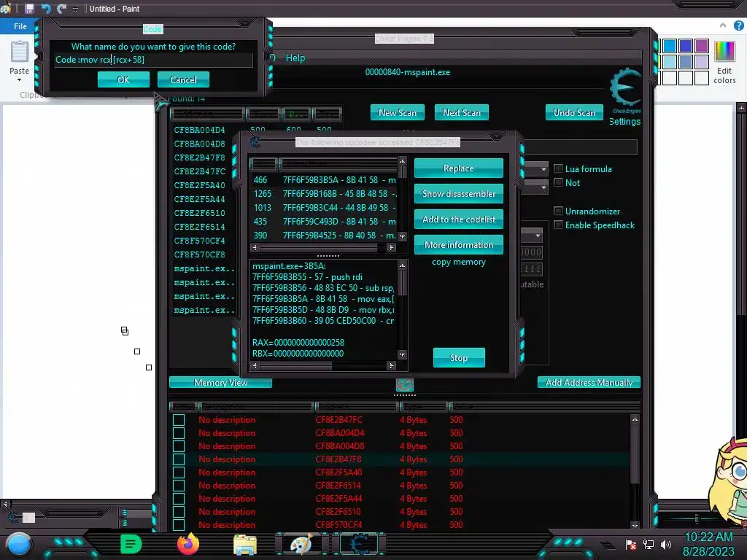Select found address CF8F570CF8
Screen dimensions: 747x560
[x=200, y=254]
